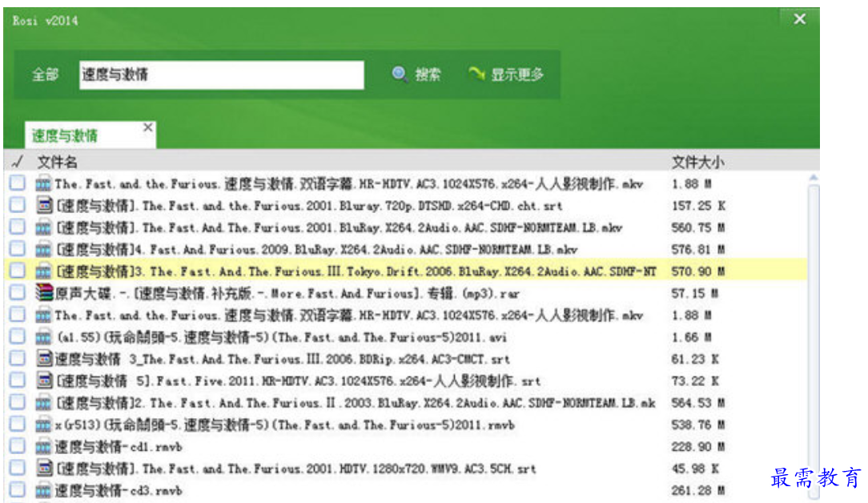Image resolution: width=868 pixels, height=503 pixels.
Task: Tick checkbox for (a1.55) 2011 avi
Action: (17, 336)
